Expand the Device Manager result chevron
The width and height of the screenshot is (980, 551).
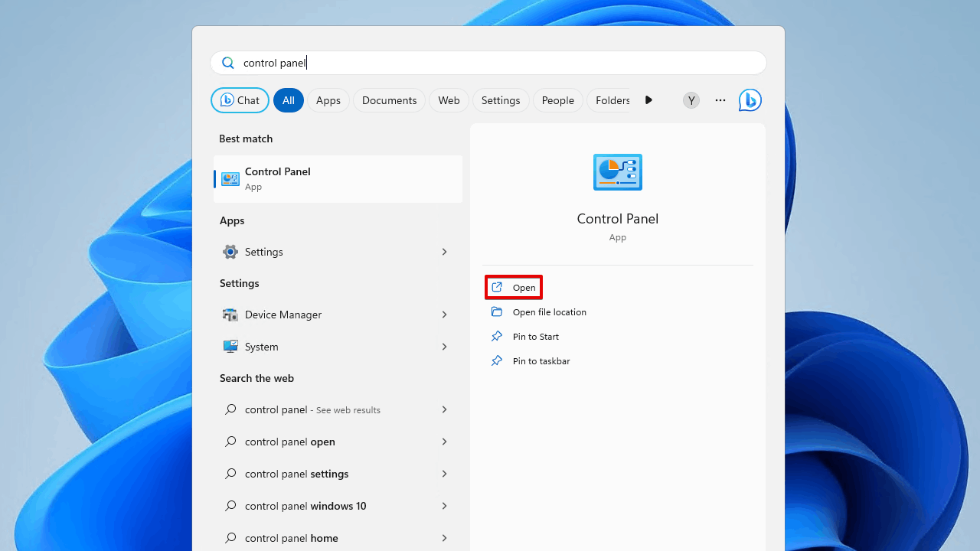[x=444, y=315]
